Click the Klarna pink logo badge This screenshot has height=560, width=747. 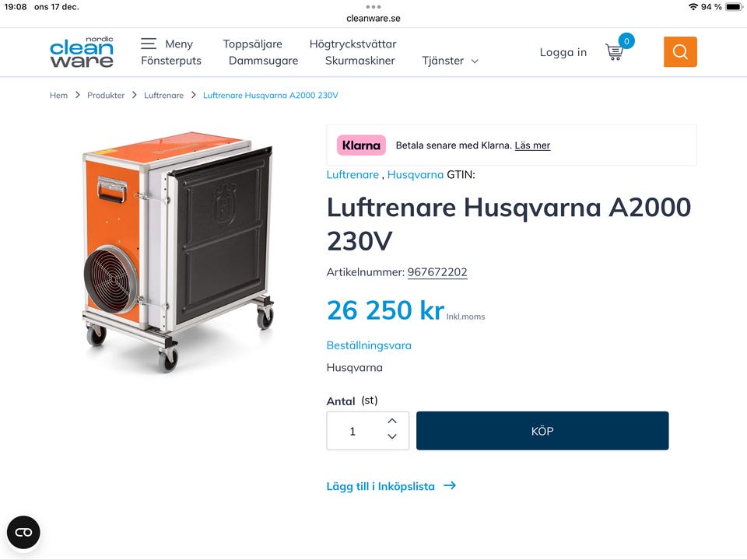click(x=361, y=145)
